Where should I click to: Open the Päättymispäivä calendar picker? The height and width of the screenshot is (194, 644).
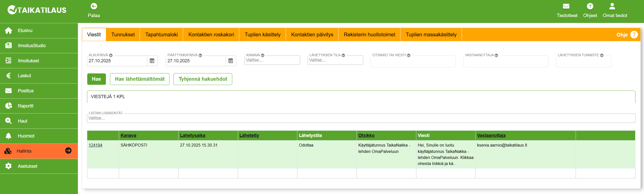click(x=231, y=61)
